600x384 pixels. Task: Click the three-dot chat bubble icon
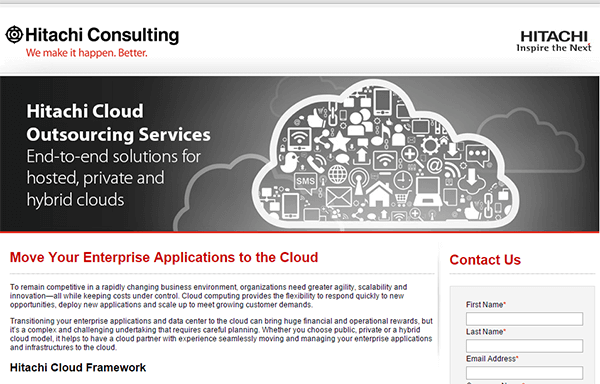(x=478, y=155)
